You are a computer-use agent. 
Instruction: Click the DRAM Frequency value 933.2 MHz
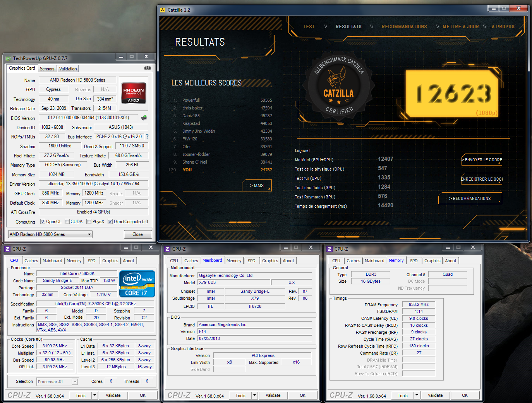tap(419, 304)
